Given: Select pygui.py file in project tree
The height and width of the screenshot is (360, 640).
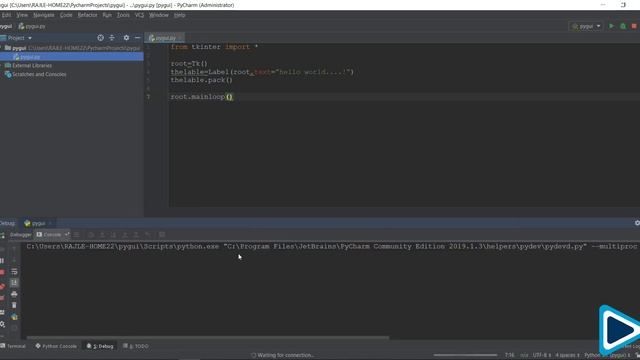Looking at the screenshot, I should pos(71,57).
